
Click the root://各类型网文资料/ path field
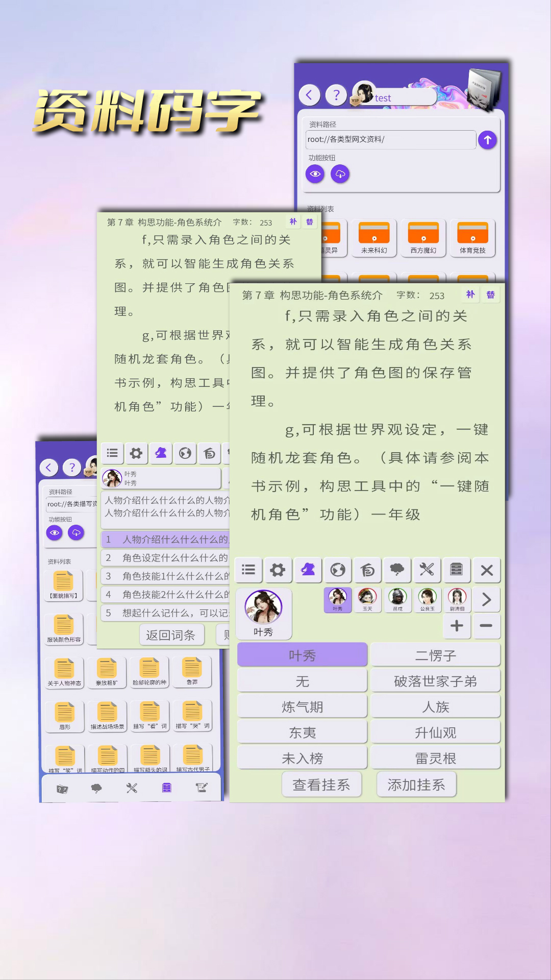[390, 139]
